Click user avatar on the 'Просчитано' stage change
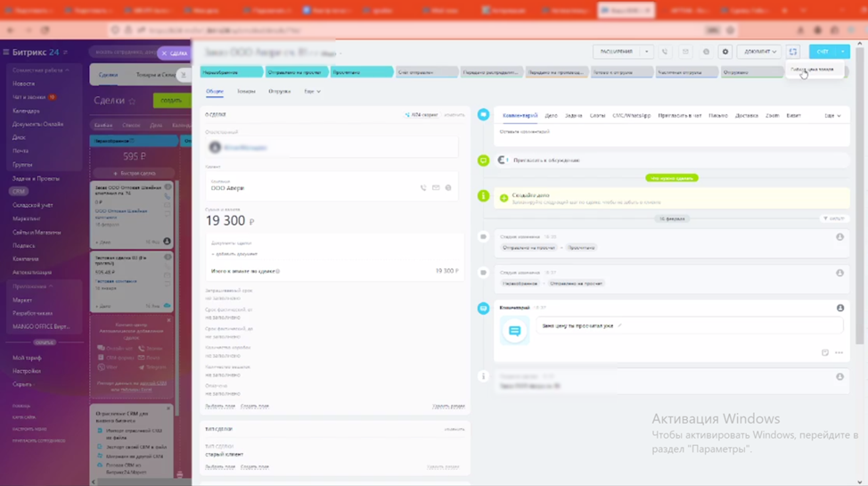 click(x=839, y=237)
